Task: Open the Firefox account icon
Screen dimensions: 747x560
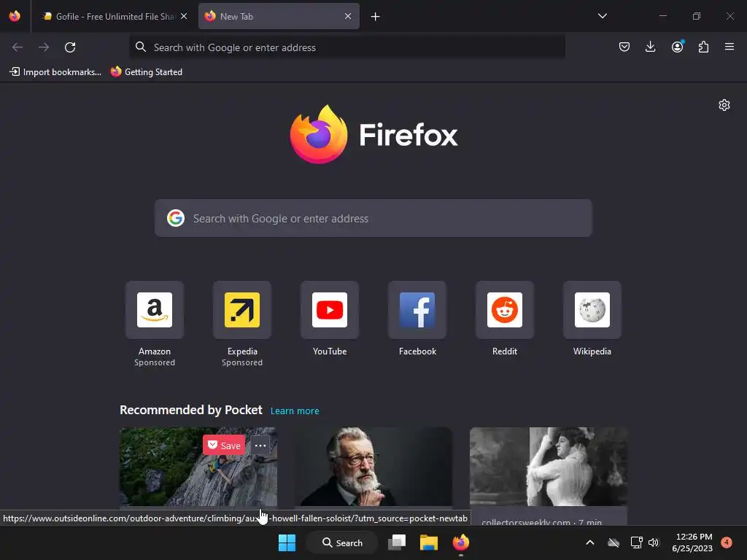Action: (x=677, y=47)
